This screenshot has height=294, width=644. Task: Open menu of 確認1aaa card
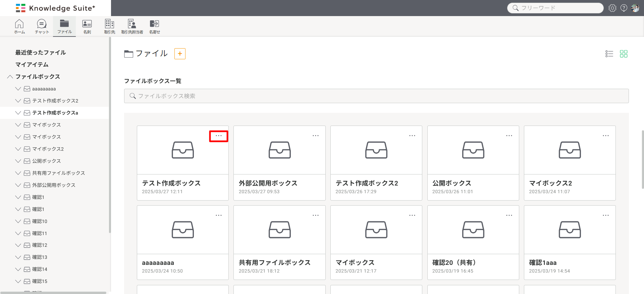pyautogui.click(x=606, y=215)
